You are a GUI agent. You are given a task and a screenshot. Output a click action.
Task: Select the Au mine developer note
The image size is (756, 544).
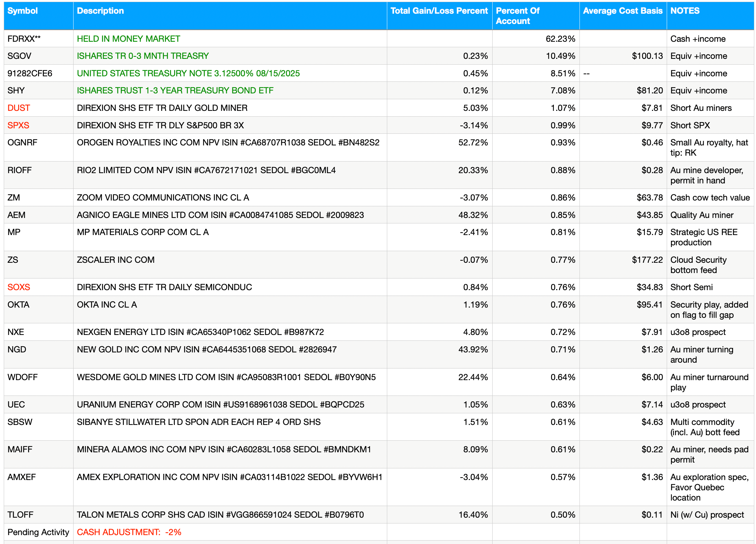pyautogui.click(x=707, y=175)
